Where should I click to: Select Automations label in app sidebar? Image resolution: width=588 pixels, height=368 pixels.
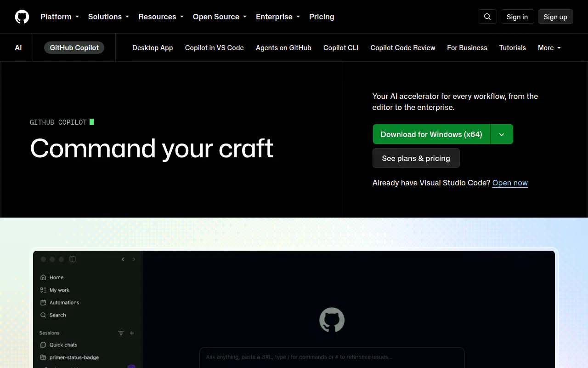64,302
